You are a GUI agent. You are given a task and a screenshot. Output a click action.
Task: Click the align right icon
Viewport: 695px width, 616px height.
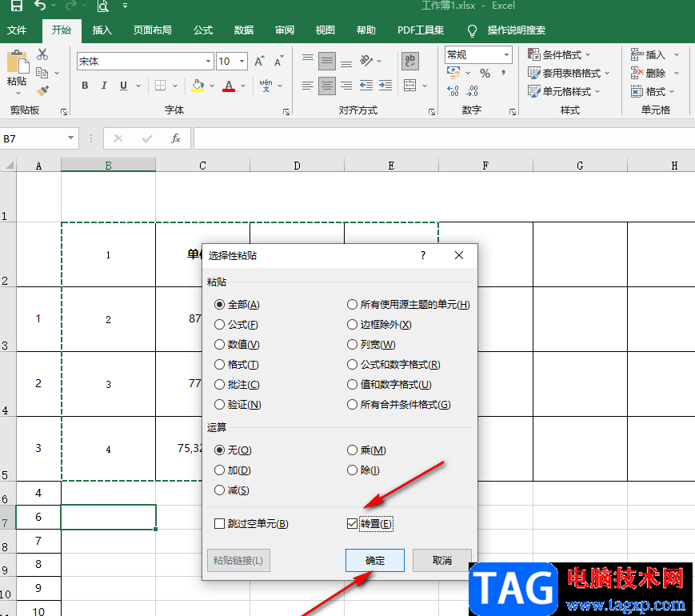point(346,86)
